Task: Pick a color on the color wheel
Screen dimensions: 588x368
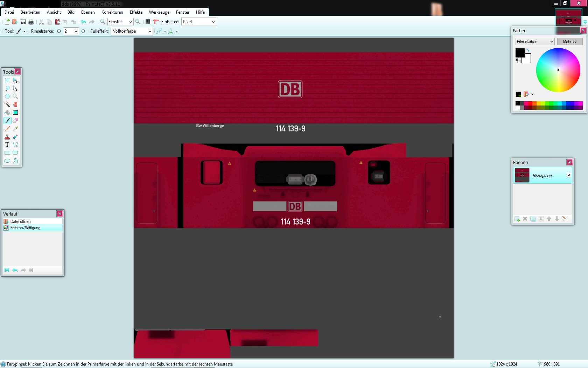Action: 558,70
